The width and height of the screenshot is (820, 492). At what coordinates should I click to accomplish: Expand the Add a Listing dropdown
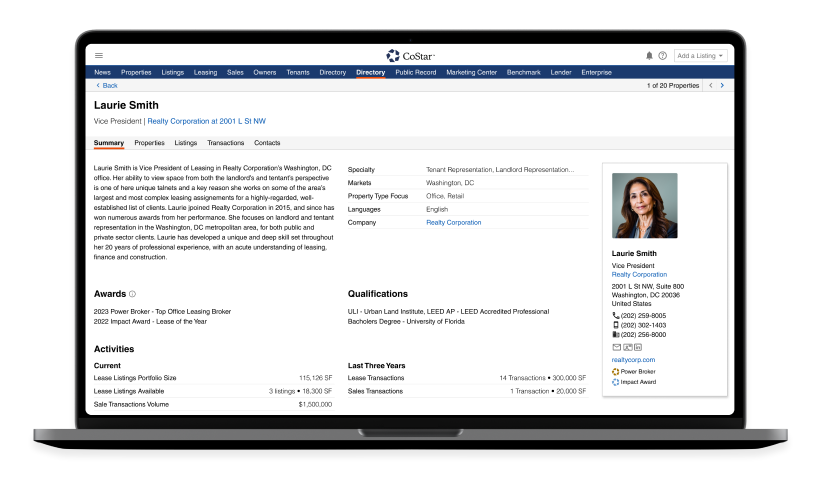[699, 56]
